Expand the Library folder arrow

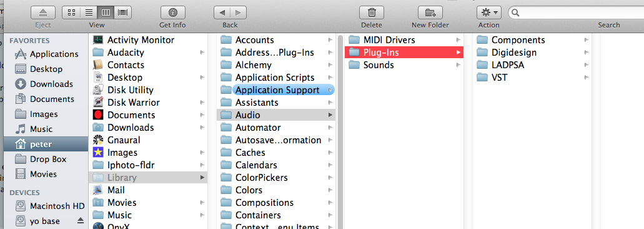(202, 178)
